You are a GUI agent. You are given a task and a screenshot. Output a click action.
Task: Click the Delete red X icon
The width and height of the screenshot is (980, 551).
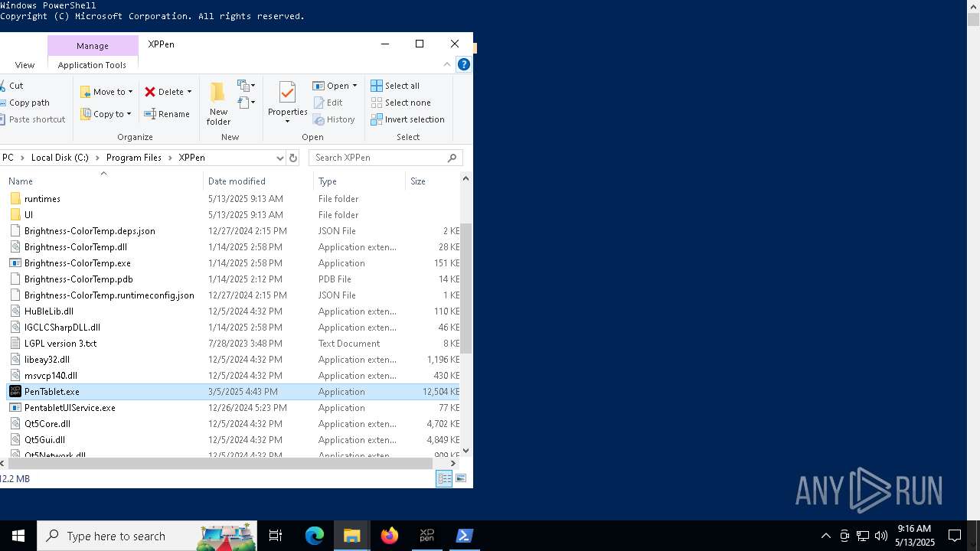150,92
